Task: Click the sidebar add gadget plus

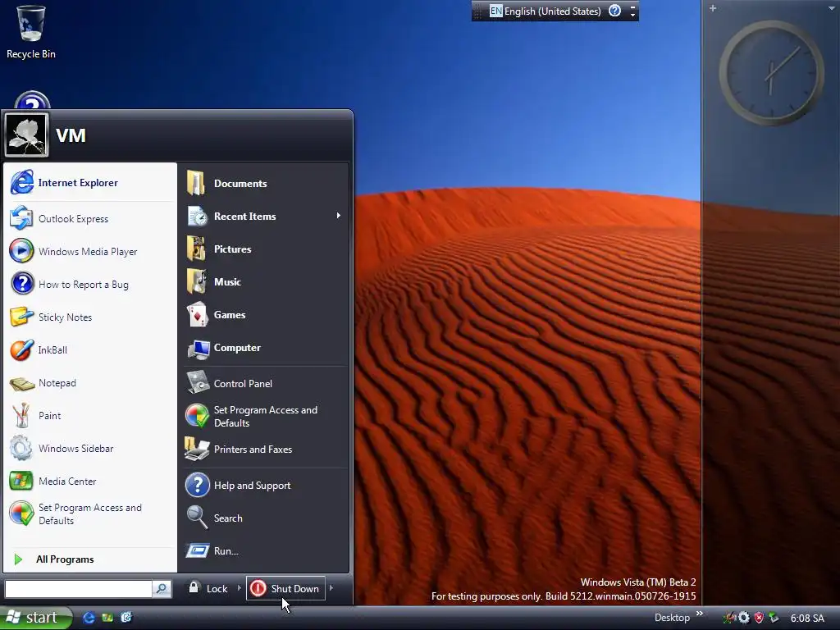Action: tap(713, 8)
